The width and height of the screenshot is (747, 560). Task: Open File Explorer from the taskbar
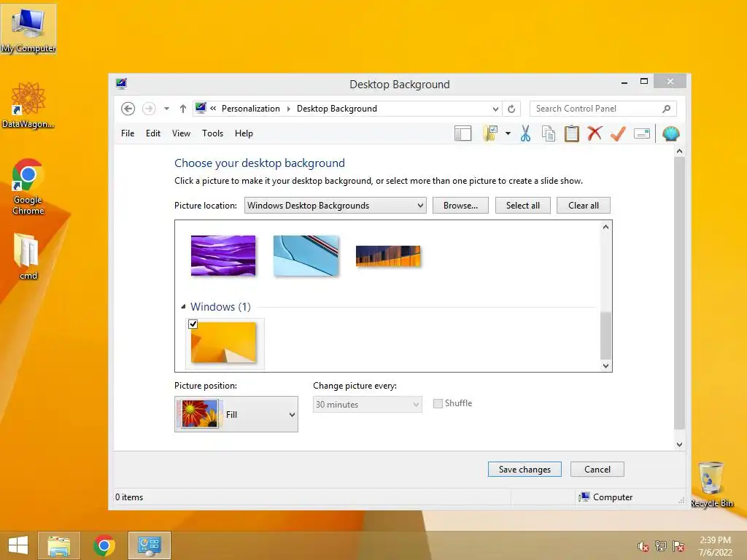click(x=58, y=545)
